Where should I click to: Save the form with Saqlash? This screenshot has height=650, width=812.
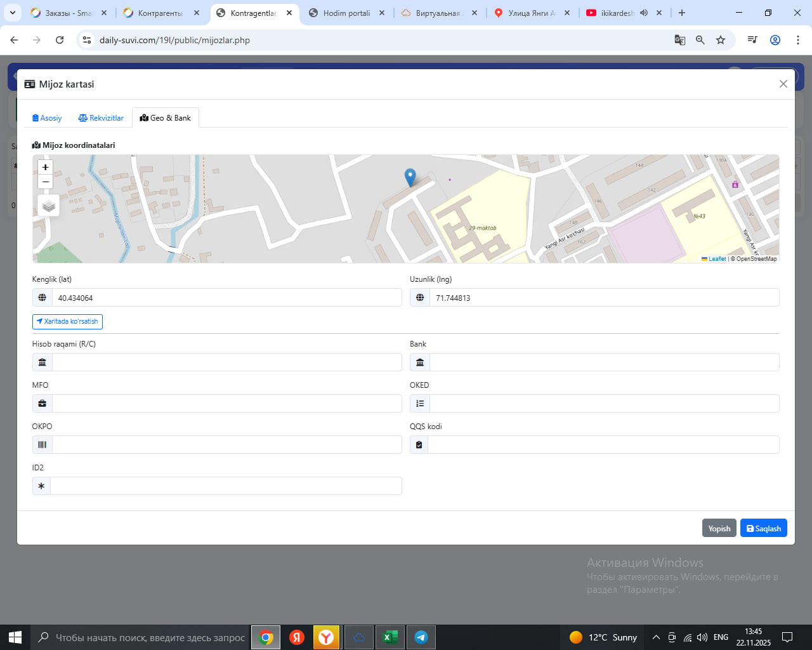click(763, 528)
